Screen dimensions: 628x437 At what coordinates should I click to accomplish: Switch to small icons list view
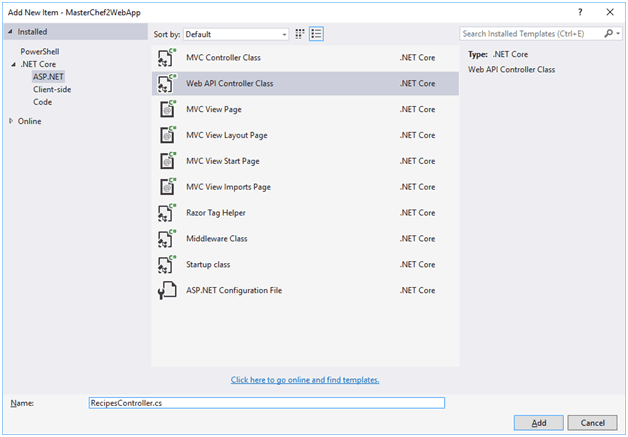pyautogui.click(x=316, y=34)
